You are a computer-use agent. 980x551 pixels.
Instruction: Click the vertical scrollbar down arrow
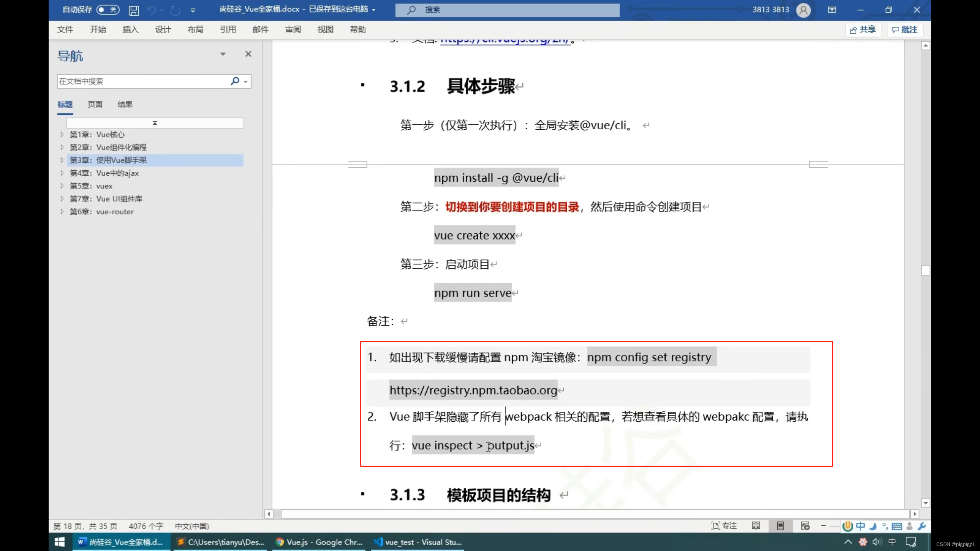[x=925, y=503]
